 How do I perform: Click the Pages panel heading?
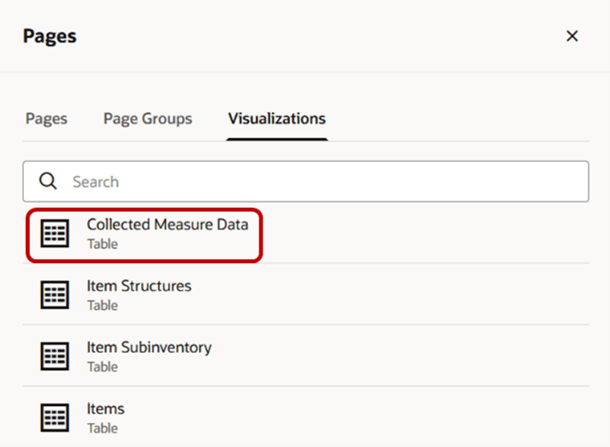(x=50, y=36)
